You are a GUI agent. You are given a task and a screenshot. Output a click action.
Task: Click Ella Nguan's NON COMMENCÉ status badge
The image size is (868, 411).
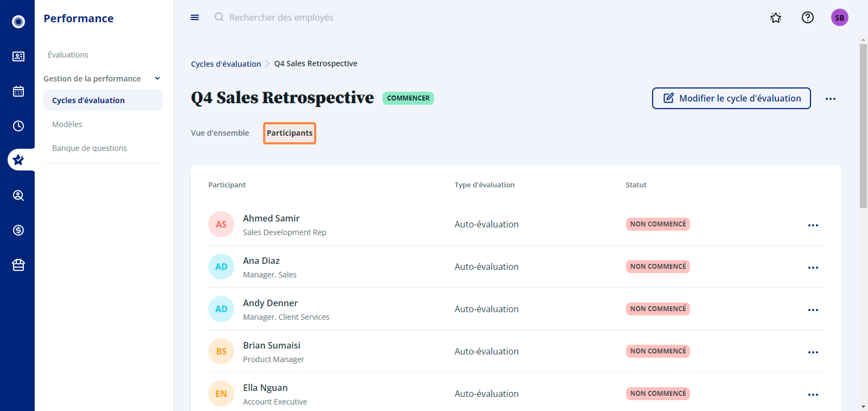pos(658,393)
